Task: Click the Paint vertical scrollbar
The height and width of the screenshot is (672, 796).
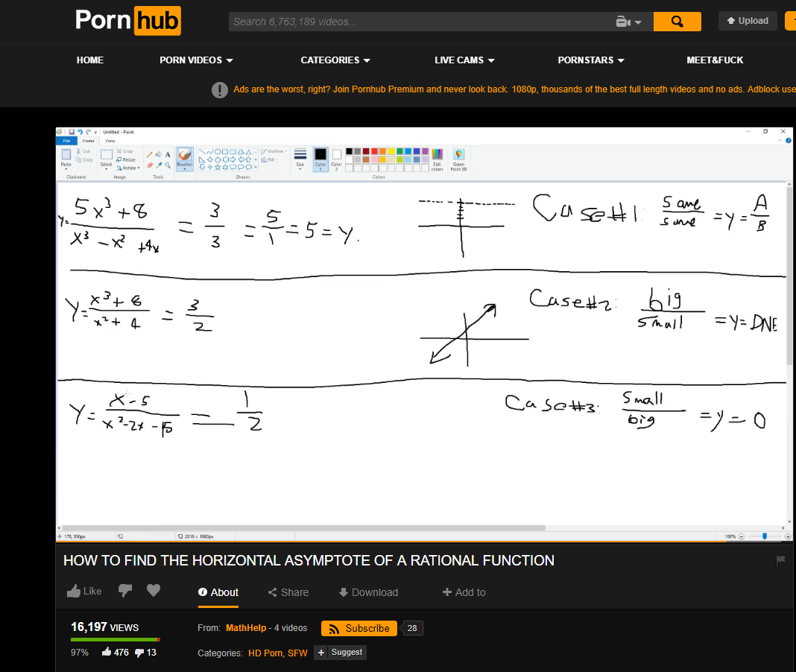Action: pyautogui.click(x=789, y=276)
